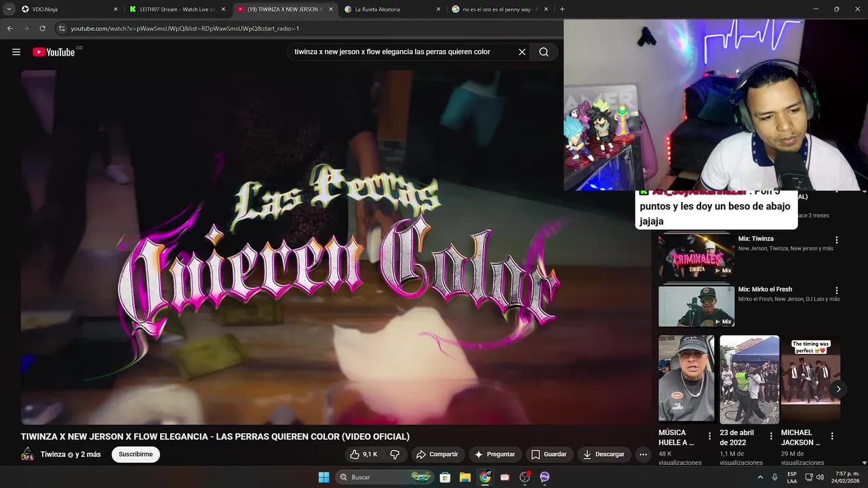Open more actions ellipsis under video
This screenshot has height=488, width=868.
pyautogui.click(x=643, y=454)
